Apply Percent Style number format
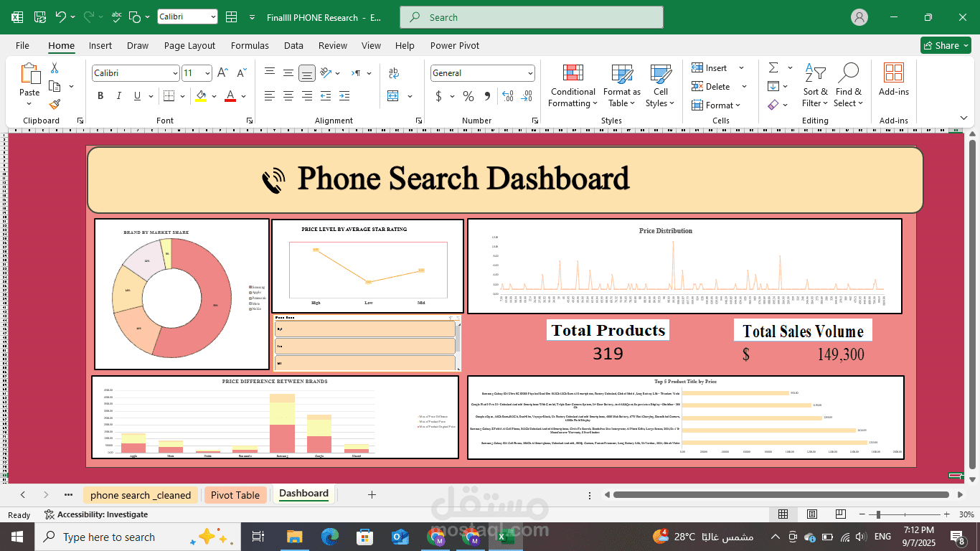This screenshot has height=551, width=980. [468, 96]
